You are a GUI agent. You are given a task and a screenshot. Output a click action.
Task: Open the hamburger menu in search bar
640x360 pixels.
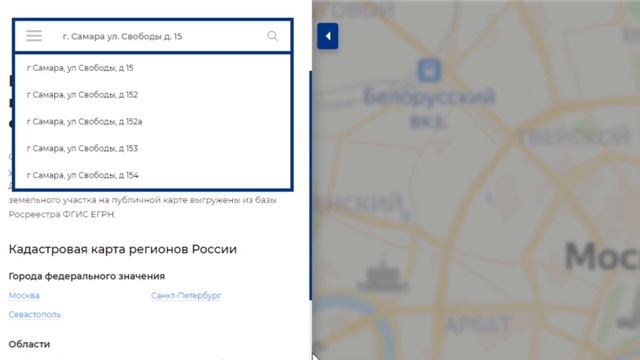coord(34,36)
